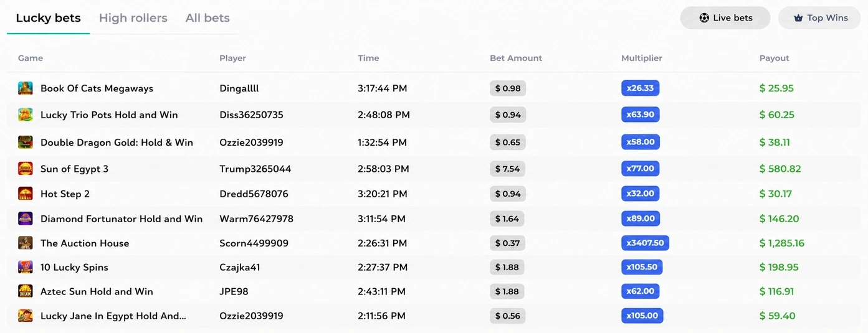This screenshot has width=868, height=333.
Task: Click the x3407.50 multiplier badge
Action: point(645,243)
